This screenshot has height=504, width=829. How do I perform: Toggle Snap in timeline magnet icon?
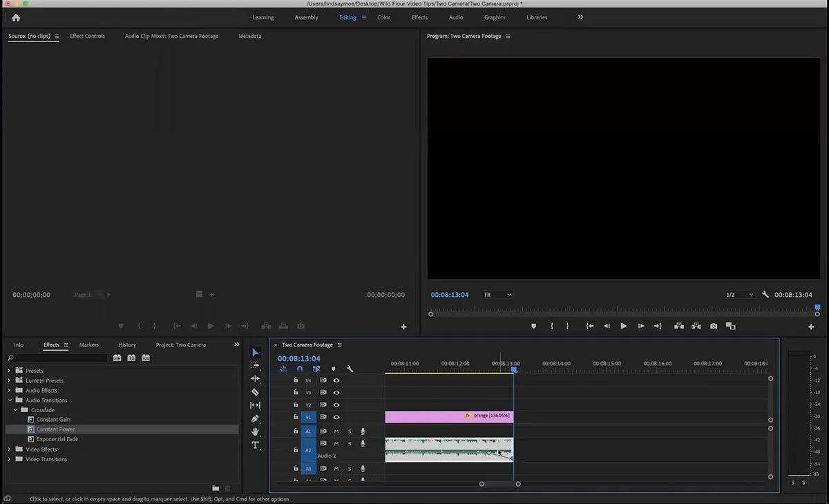299,369
